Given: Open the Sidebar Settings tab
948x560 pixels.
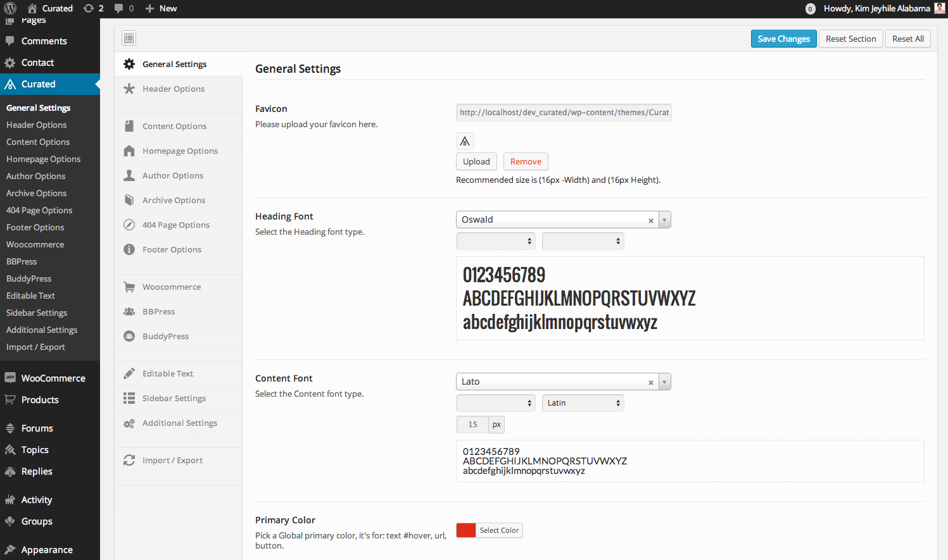Looking at the screenshot, I should [x=179, y=398].
